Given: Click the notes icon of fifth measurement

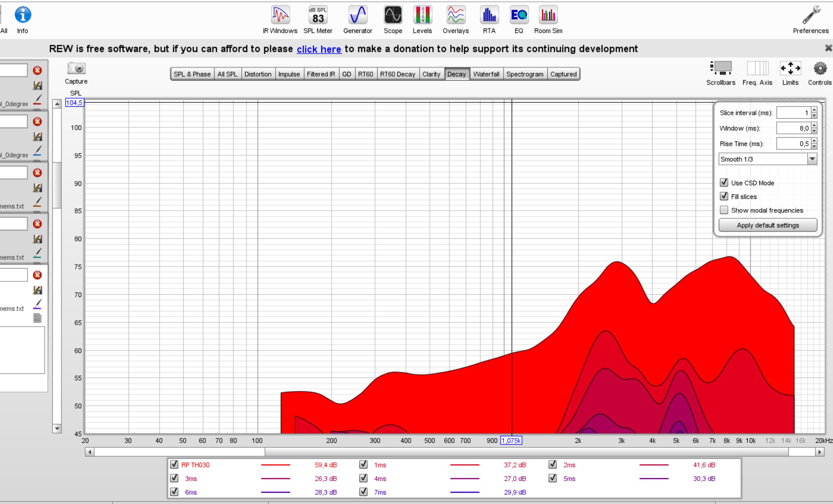Looking at the screenshot, I should pos(37,318).
